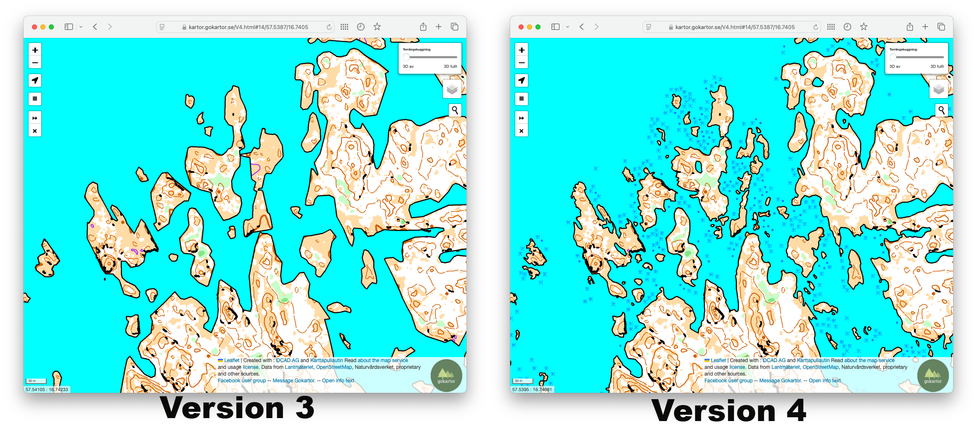Bookmark the page with star in Version 4 window
This screenshot has width=980, height=424.
pyautogui.click(x=864, y=27)
